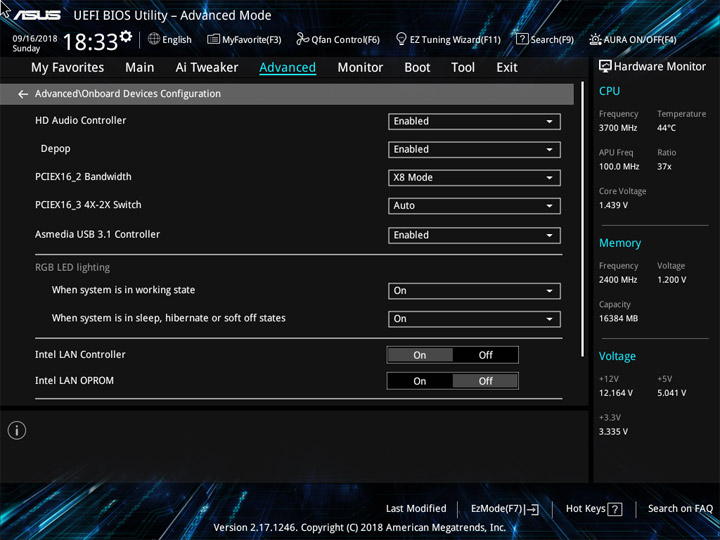Viewport: 720px width, 540px height.
Task: Launch EZ Tuning Wizard(F11)
Action: tap(448, 39)
